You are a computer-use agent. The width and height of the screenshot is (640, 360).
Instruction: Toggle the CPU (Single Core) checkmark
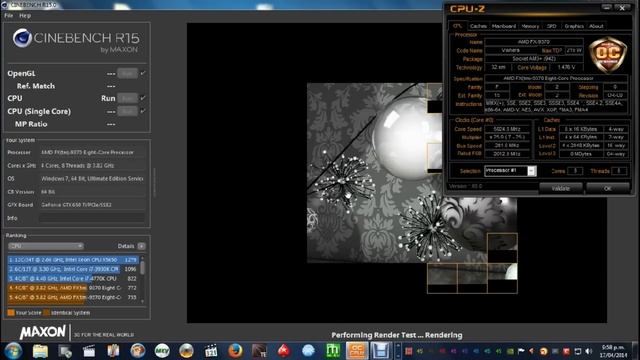(143, 111)
